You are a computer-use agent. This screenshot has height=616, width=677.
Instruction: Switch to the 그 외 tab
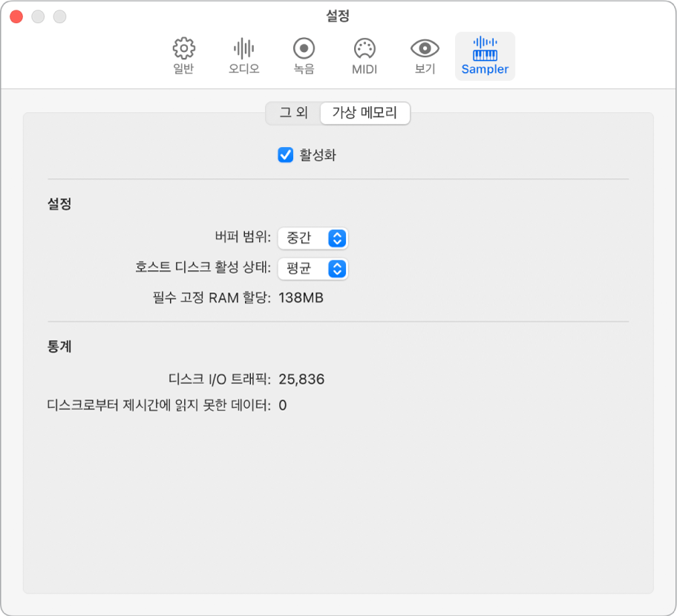coord(295,114)
